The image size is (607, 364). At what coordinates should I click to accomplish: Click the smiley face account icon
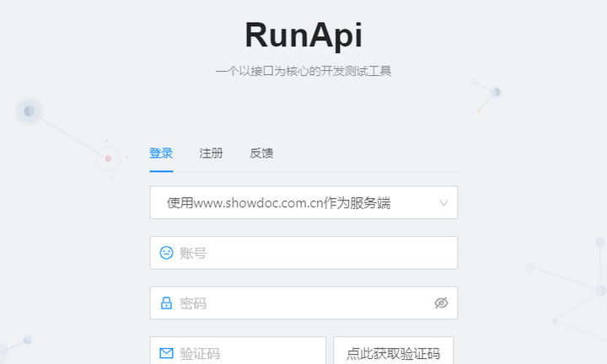coord(166,253)
